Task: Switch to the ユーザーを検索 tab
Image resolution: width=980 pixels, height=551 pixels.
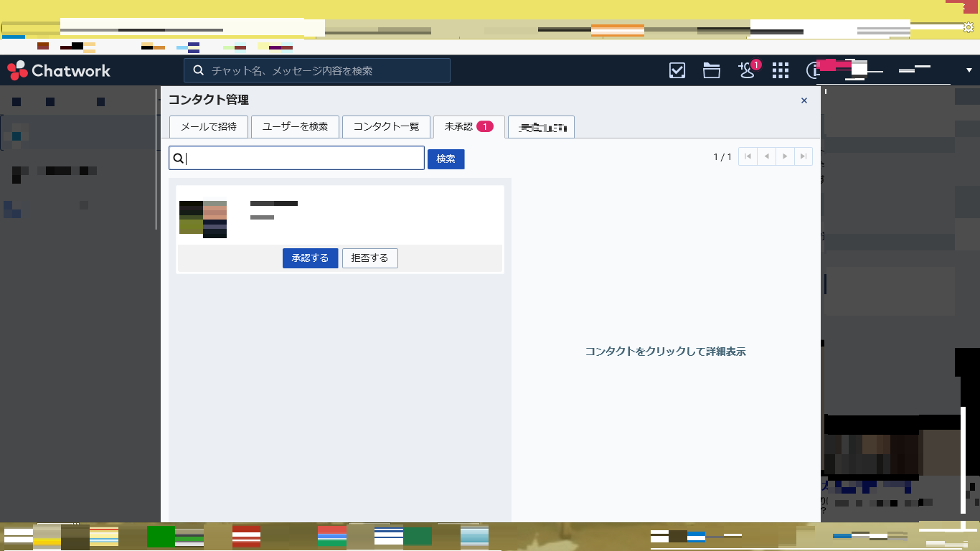Action: tap(295, 127)
